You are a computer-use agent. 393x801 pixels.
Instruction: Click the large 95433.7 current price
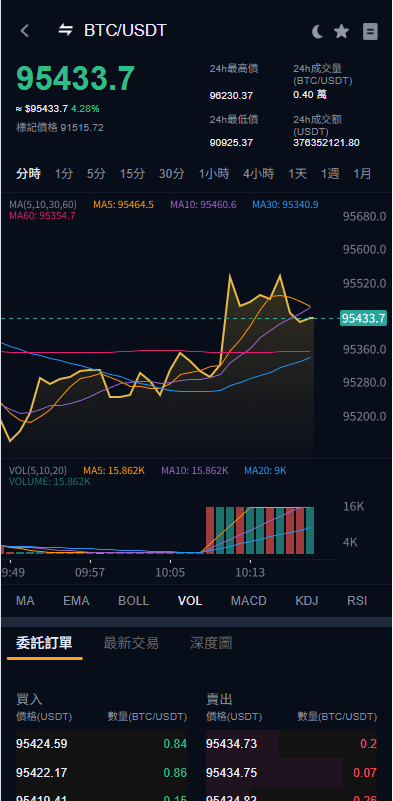[x=76, y=79]
